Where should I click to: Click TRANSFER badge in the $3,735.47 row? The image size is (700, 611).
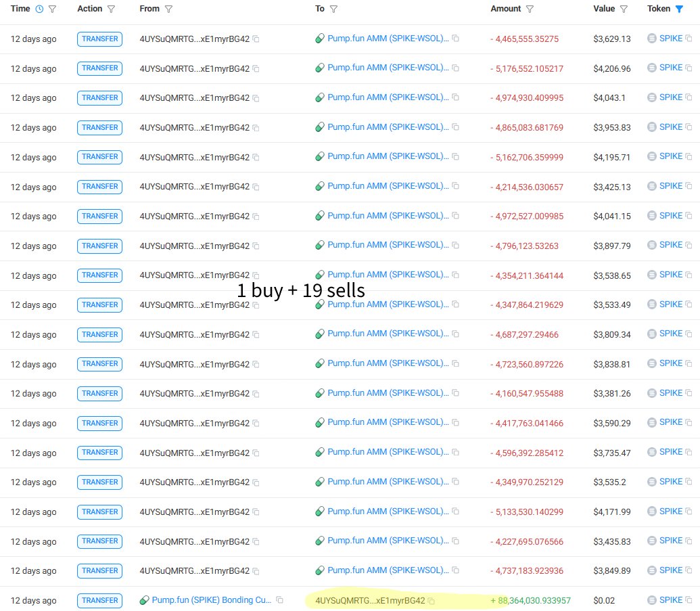pyautogui.click(x=99, y=453)
